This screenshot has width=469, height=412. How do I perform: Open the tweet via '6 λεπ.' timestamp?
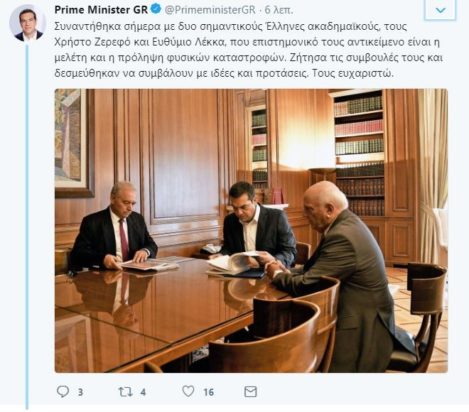point(279,10)
